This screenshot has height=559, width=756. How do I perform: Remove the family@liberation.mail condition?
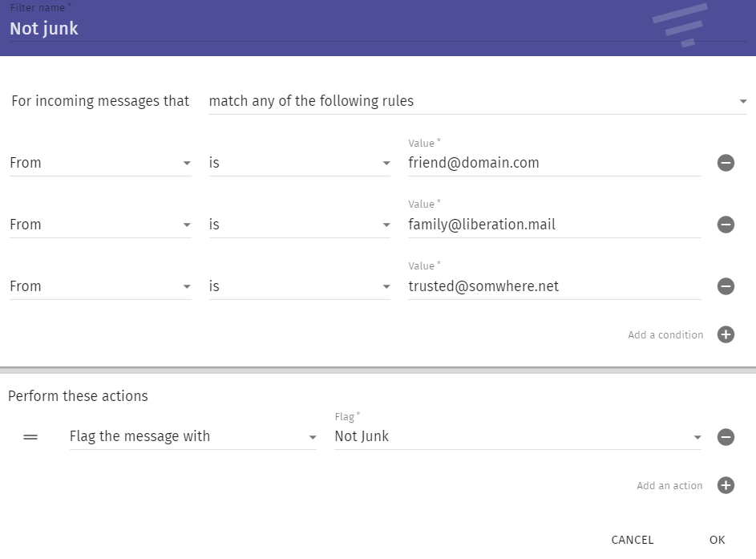(x=726, y=225)
